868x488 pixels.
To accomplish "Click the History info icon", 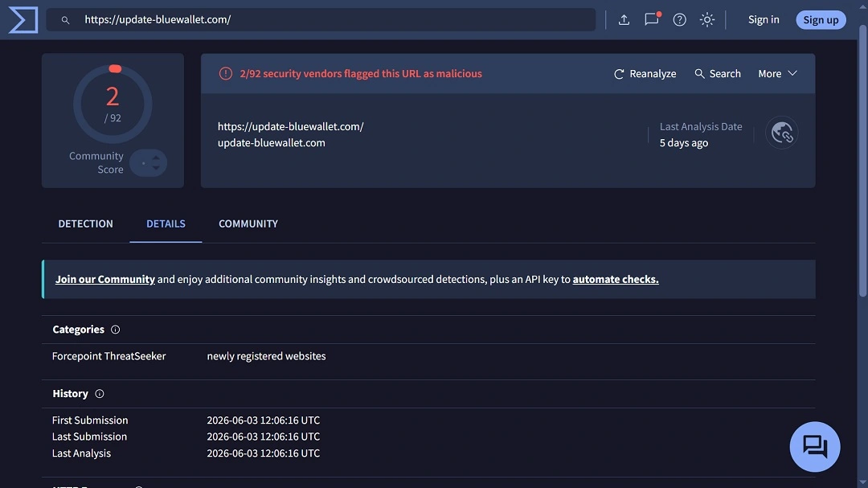I will (99, 394).
